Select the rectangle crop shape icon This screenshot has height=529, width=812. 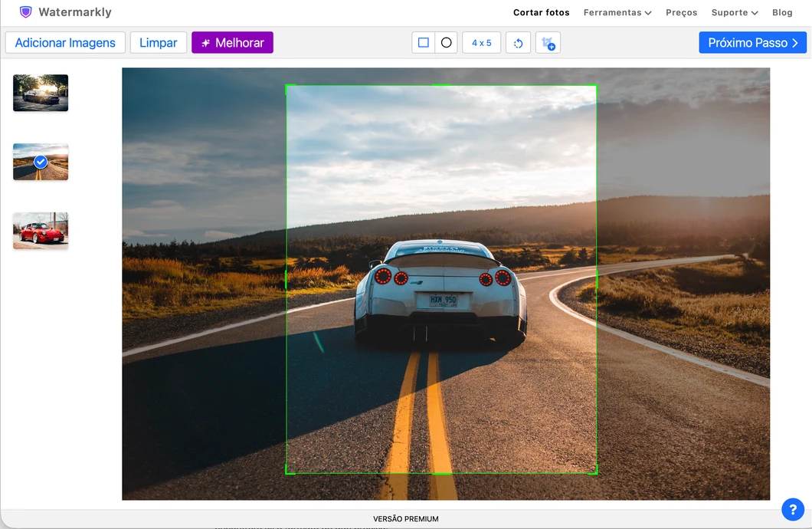423,42
